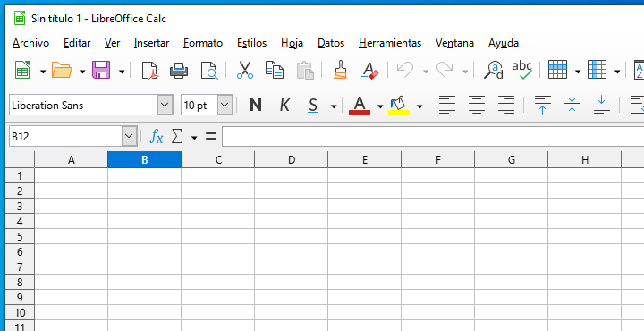This screenshot has width=644, height=331.
Task: Click Clear Direct Formatting icon
Action: pos(369,70)
